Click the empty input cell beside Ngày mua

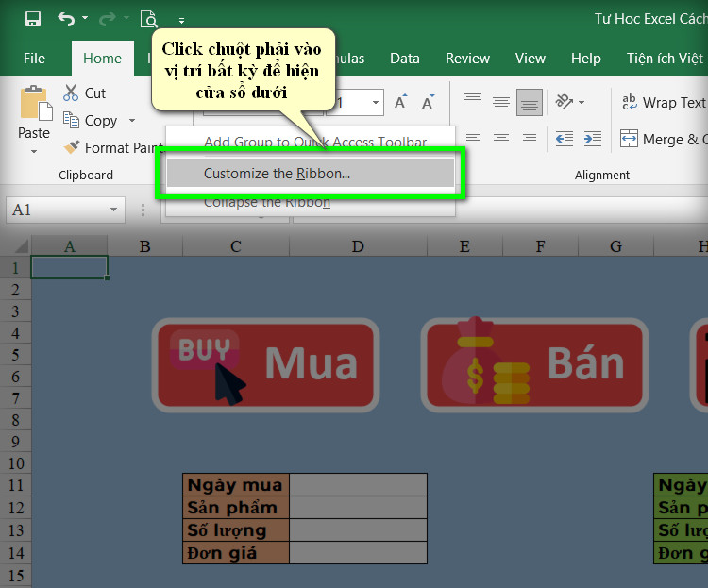coord(358,484)
